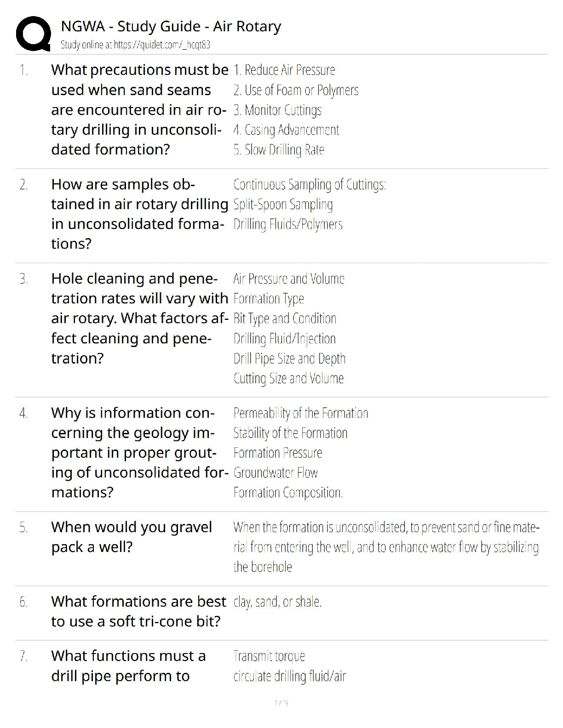Select question 5 about gravel packing
Viewport: 563px width, 728px height.
[132, 537]
